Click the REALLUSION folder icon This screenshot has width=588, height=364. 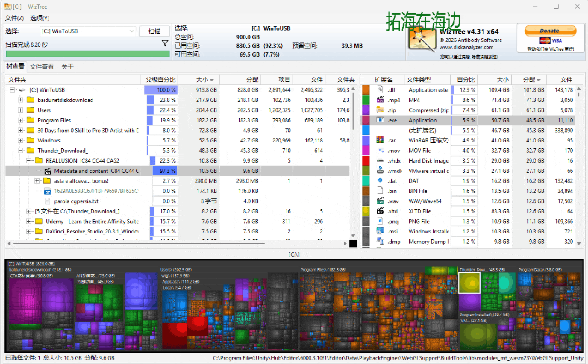click(39, 160)
